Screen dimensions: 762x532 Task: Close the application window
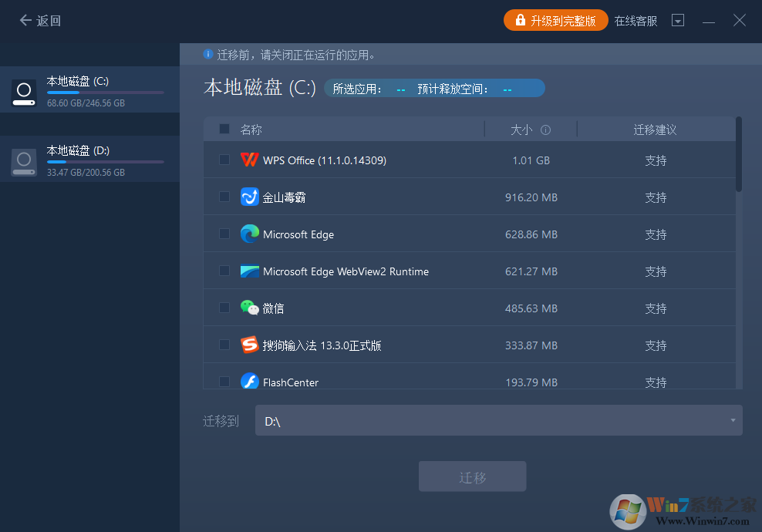pos(739,20)
